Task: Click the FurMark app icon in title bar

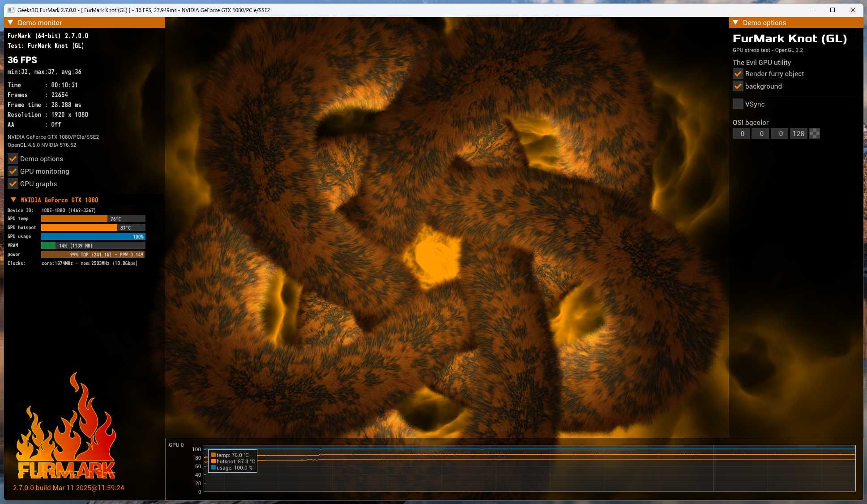Action: pos(11,10)
